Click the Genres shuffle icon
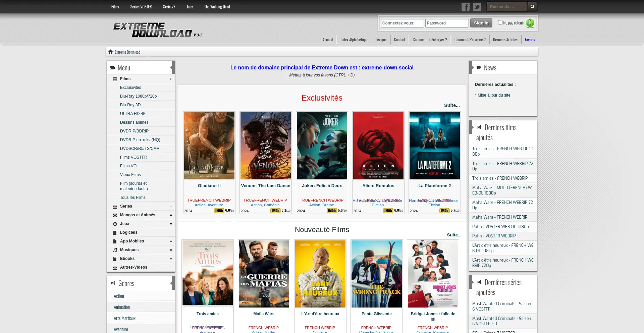Image resolution: width=644 pixels, height=333 pixels. tap(113, 283)
